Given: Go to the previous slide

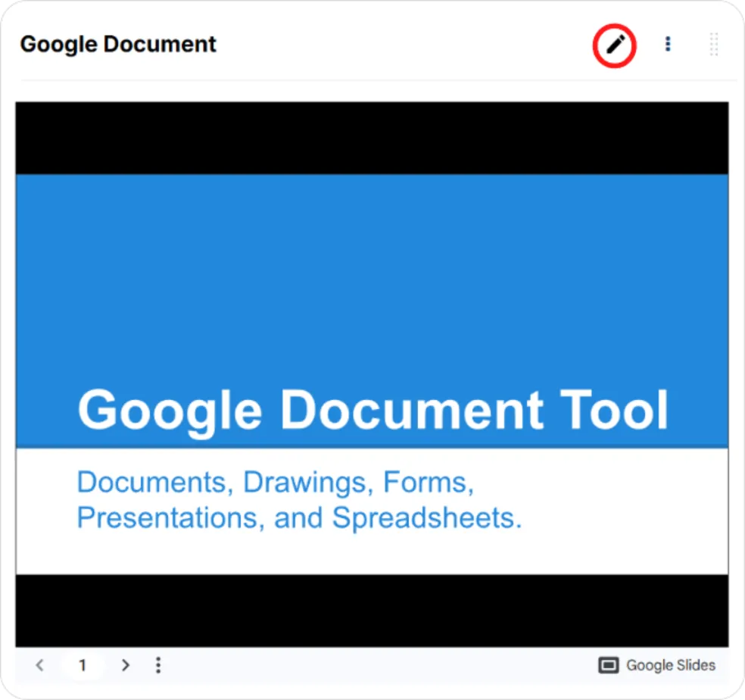Looking at the screenshot, I should tap(40, 665).
